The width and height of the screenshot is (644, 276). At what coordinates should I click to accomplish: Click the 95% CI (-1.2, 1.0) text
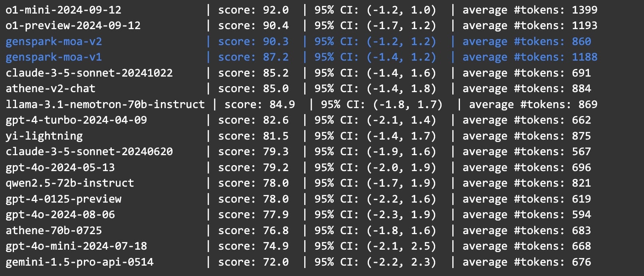(375, 10)
